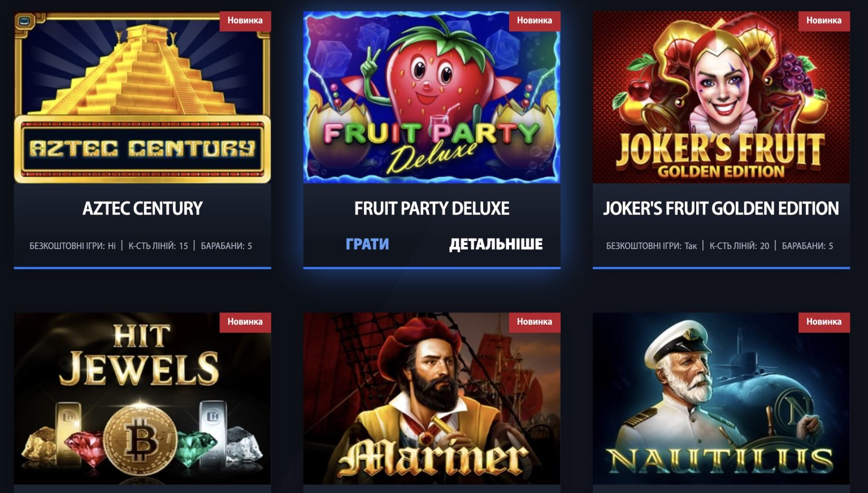Click the Новинка badge on Fruit Party Deluxe
The width and height of the screenshot is (868, 493).
[x=535, y=21]
